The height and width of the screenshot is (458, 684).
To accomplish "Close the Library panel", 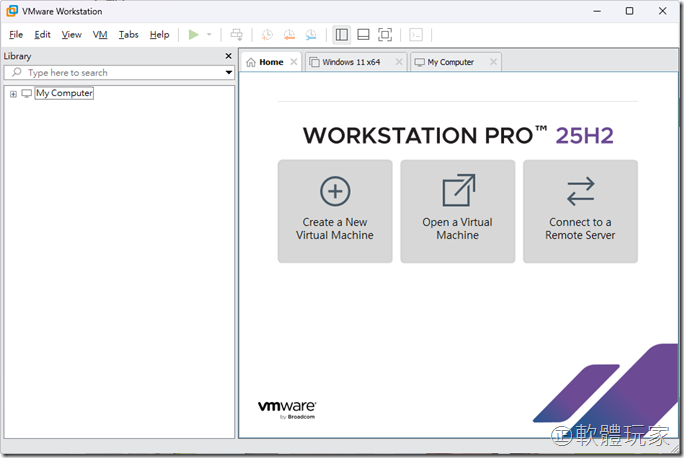I will click(228, 56).
